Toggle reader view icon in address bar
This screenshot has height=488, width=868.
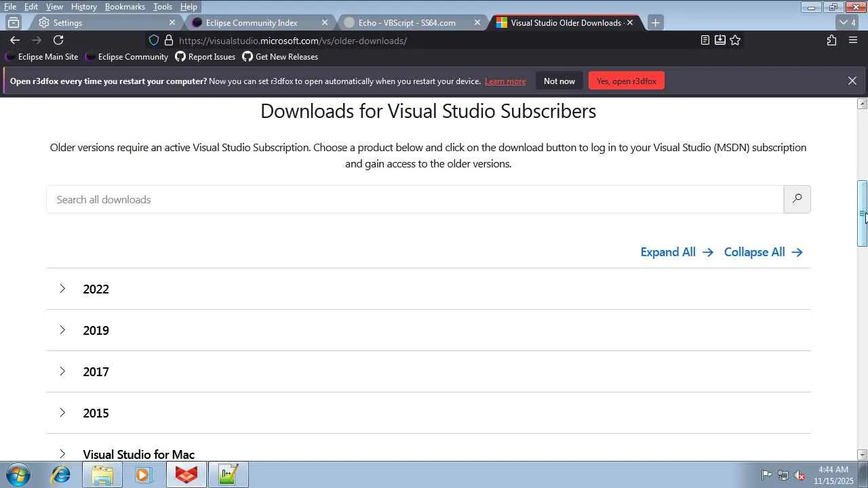[705, 41]
